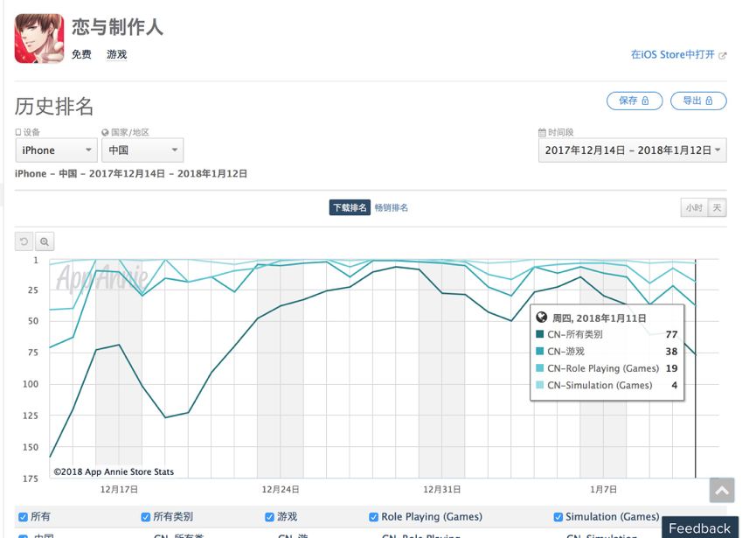Click the 保存 button
This screenshot has height=538, width=756.
click(634, 101)
